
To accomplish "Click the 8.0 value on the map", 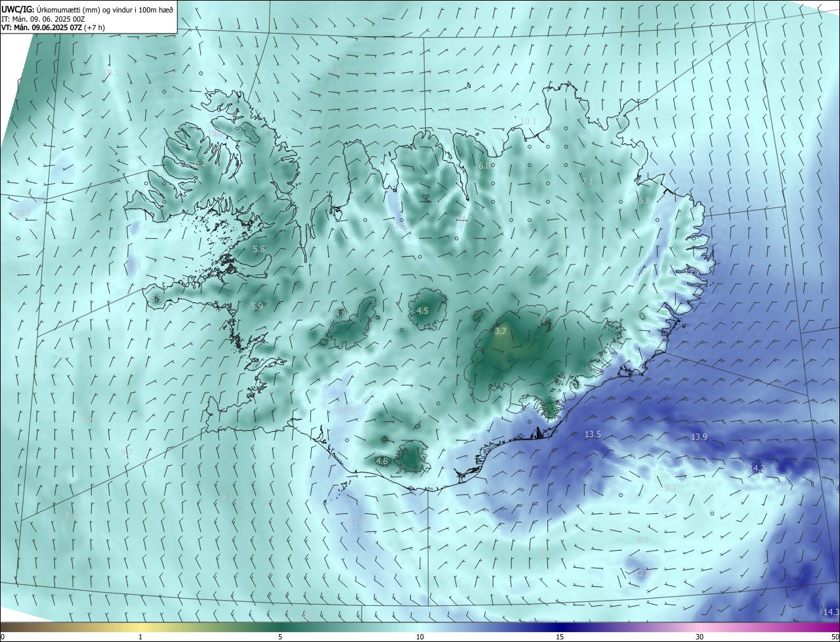I will pyautogui.click(x=335, y=70).
